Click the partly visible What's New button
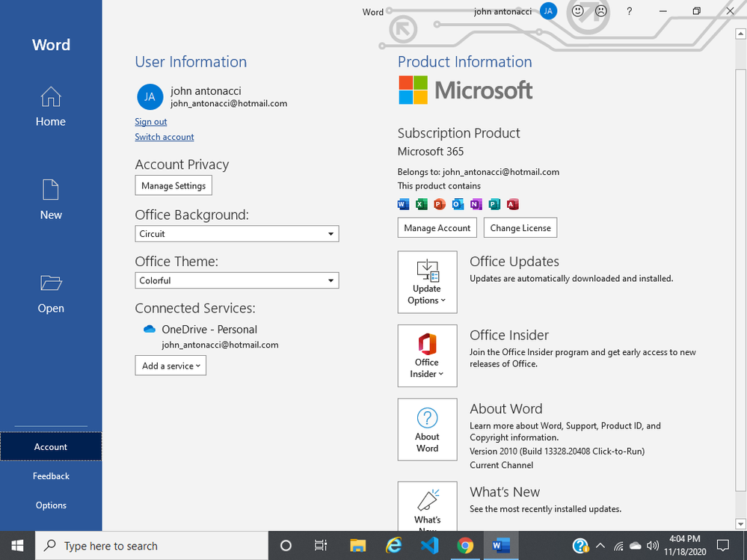The height and width of the screenshot is (560, 747). (427, 506)
